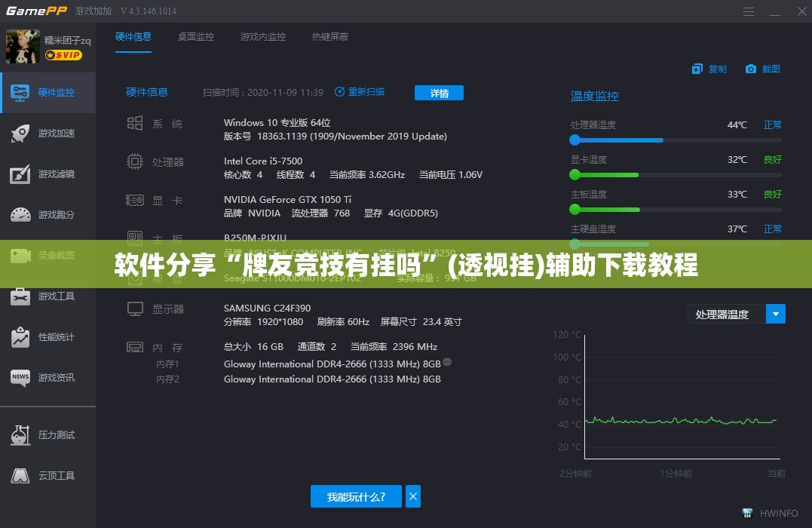This screenshot has height=528, width=812.
Task: Click the 总大小 16 GB value
Action: (x=253, y=347)
